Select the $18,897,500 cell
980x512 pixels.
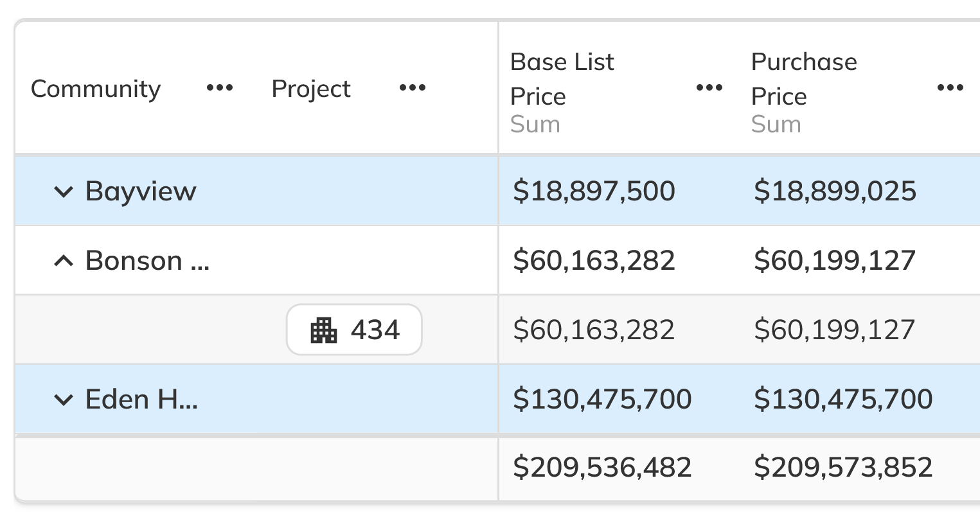(x=594, y=191)
